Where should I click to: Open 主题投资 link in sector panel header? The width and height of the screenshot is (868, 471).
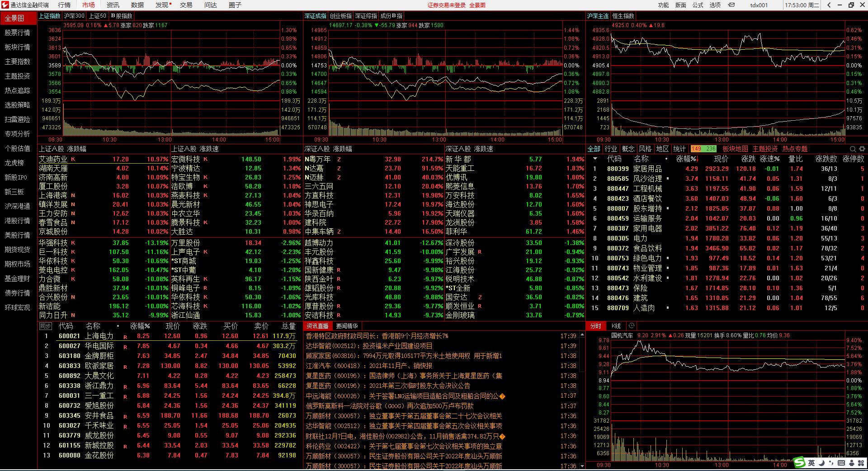[765, 149]
